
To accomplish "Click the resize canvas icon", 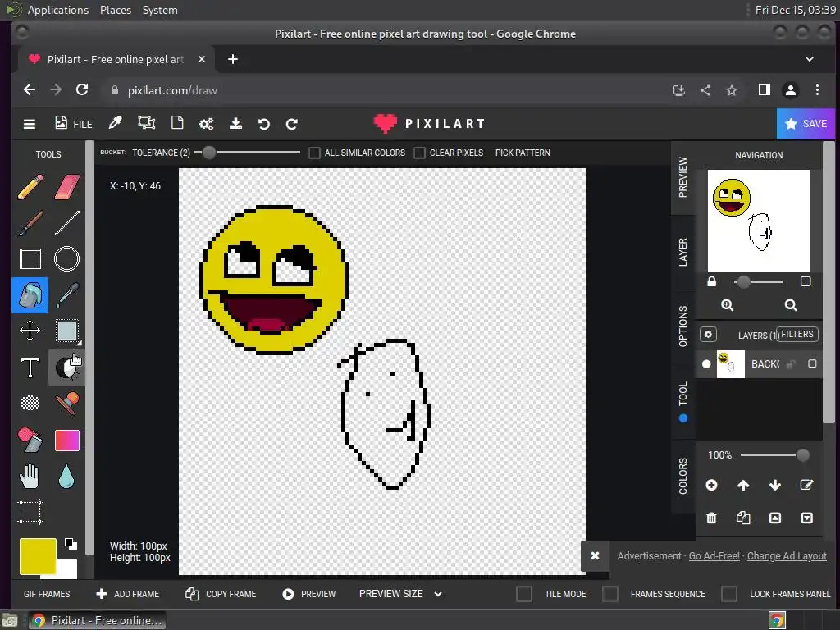I will 146,123.
